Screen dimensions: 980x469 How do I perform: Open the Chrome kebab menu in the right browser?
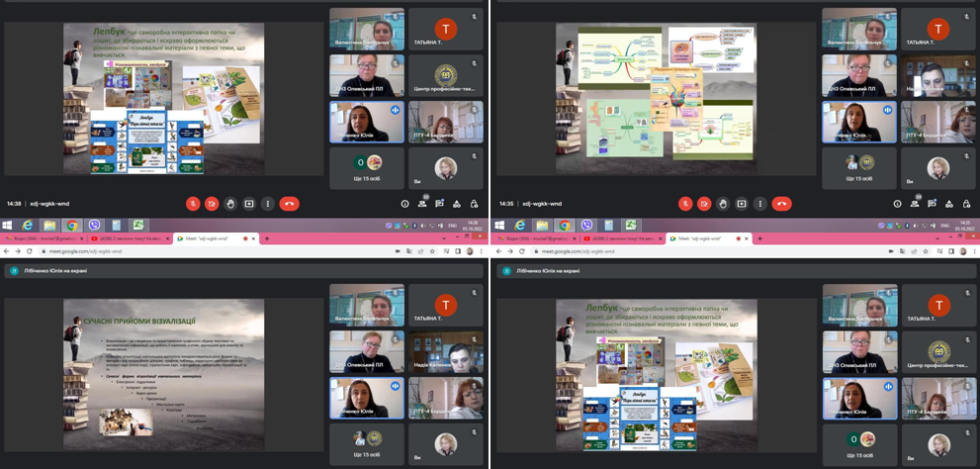click(x=974, y=251)
